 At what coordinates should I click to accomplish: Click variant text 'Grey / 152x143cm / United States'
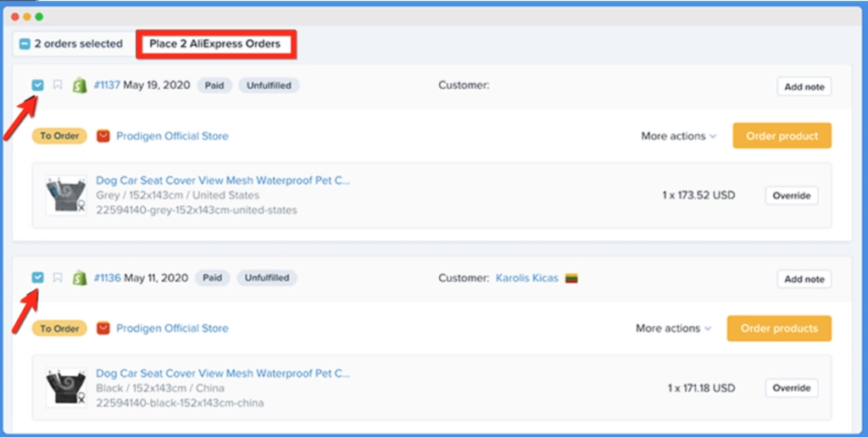(x=178, y=195)
